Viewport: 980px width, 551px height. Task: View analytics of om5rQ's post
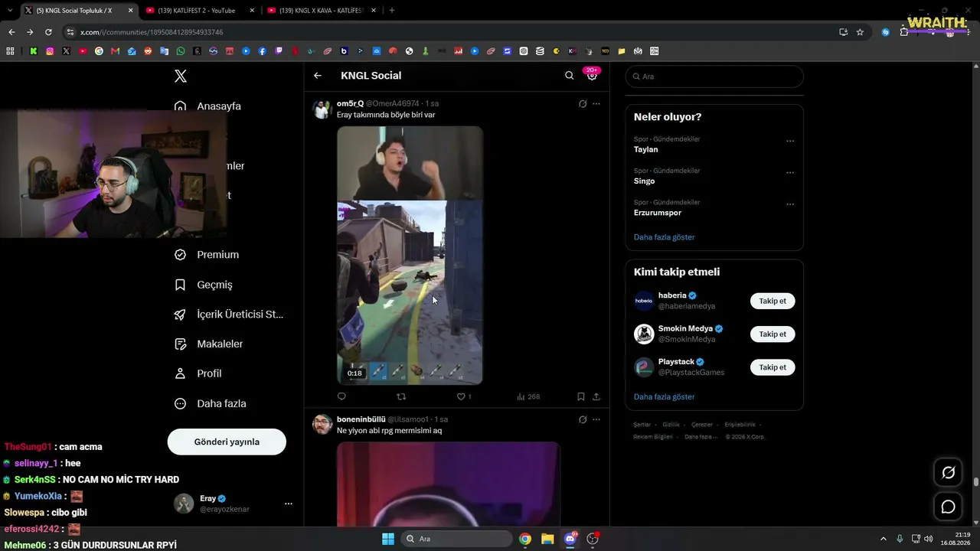pos(528,396)
